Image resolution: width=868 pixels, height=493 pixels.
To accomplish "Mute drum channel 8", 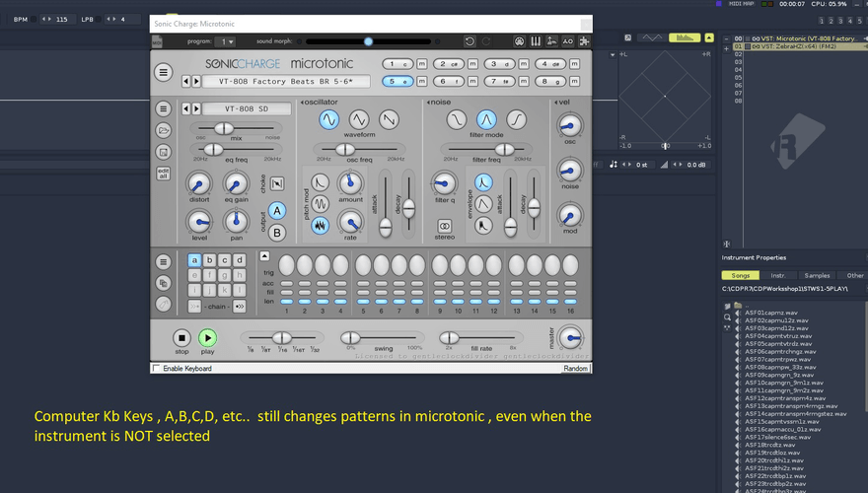I will [575, 81].
